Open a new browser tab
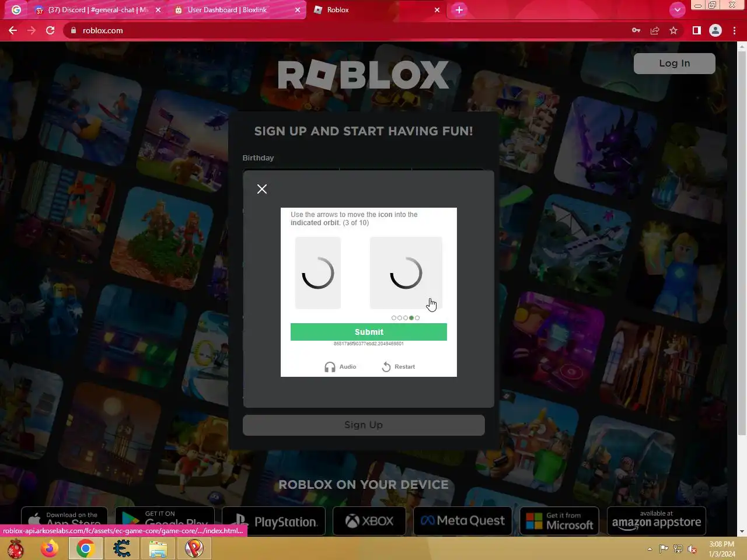 pos(459,10)
